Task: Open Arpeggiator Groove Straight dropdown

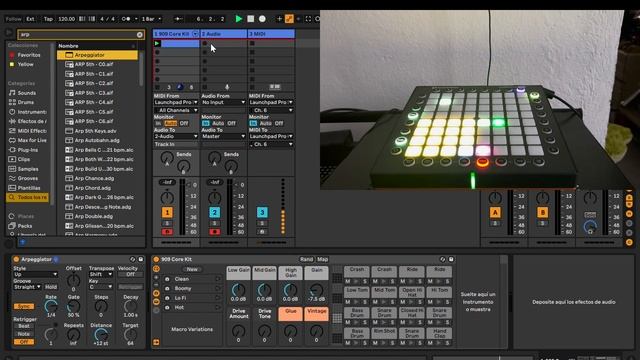Action: (27, 287)
